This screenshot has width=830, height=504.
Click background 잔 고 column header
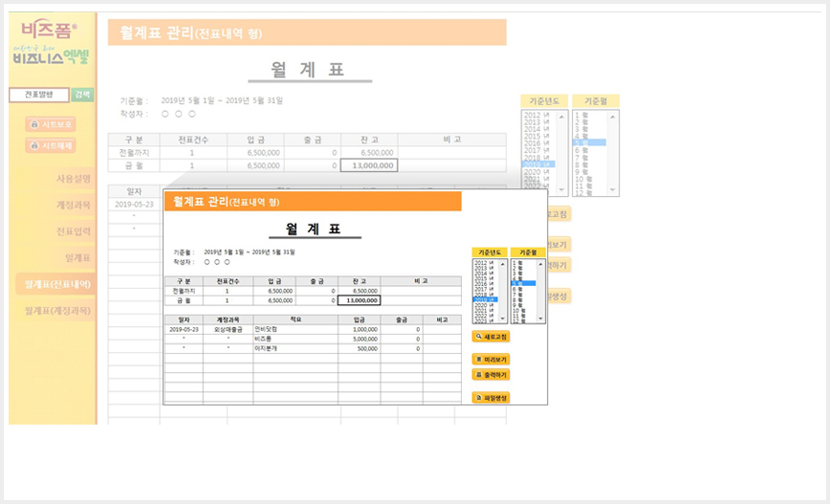point(369,140)
